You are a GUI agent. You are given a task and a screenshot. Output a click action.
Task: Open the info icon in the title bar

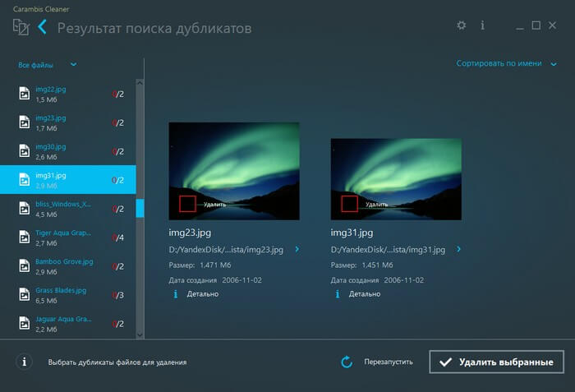482,25
